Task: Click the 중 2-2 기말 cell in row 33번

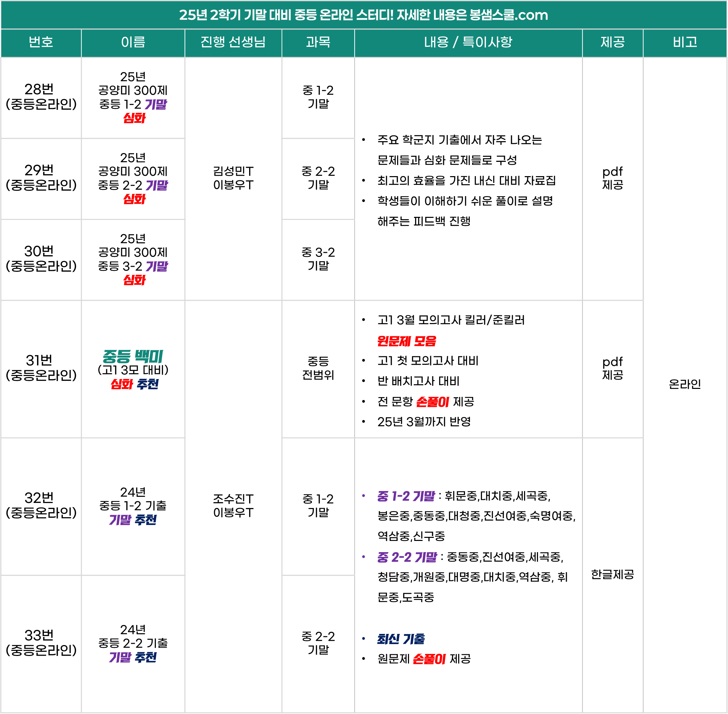Action: tap(318, 643)
